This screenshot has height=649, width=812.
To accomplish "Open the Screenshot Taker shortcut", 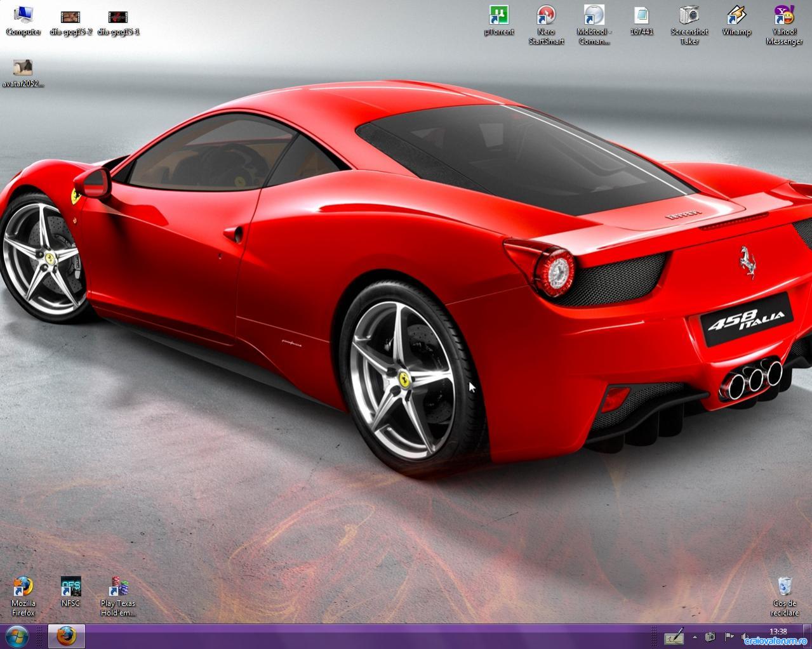I will (x=689, y=25).
